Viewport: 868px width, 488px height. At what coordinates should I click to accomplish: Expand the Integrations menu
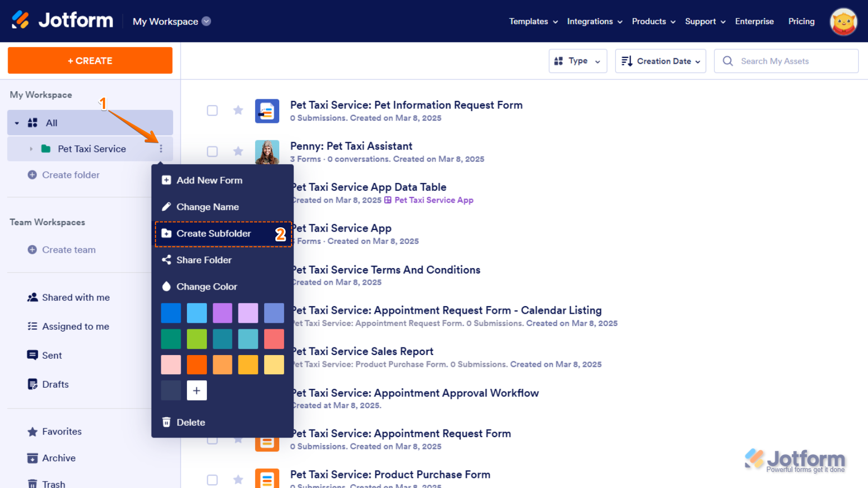click(595, 21)
